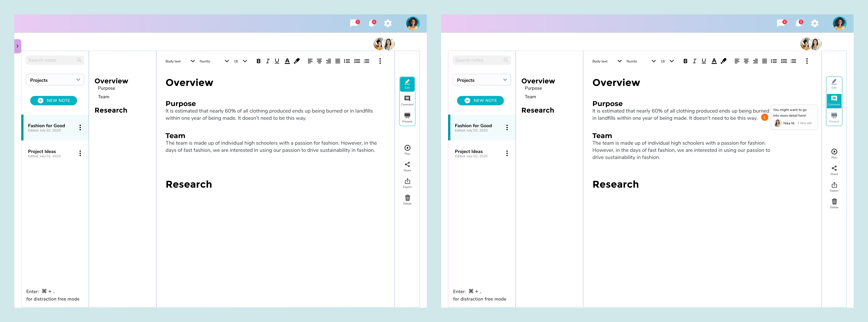Align text left in left screen toolbar
This screenshot has height=322, width=868.
tap(310, 61)
